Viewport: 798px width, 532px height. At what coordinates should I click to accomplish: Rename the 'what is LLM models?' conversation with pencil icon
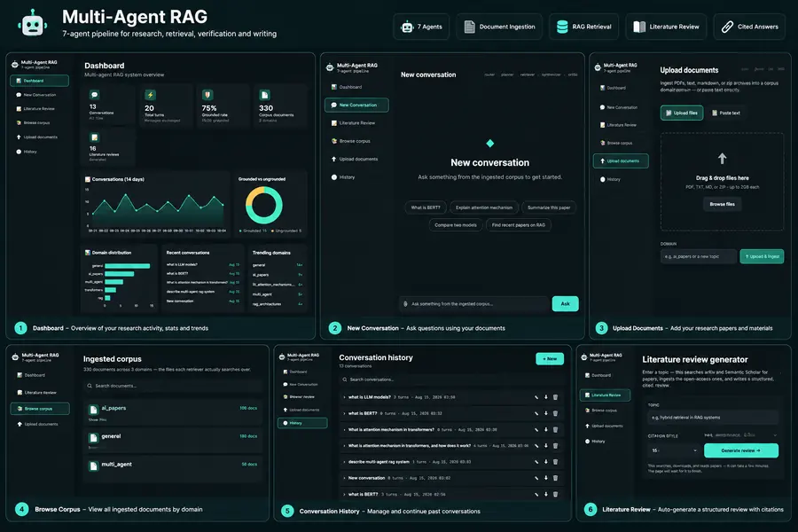(536, 397)
